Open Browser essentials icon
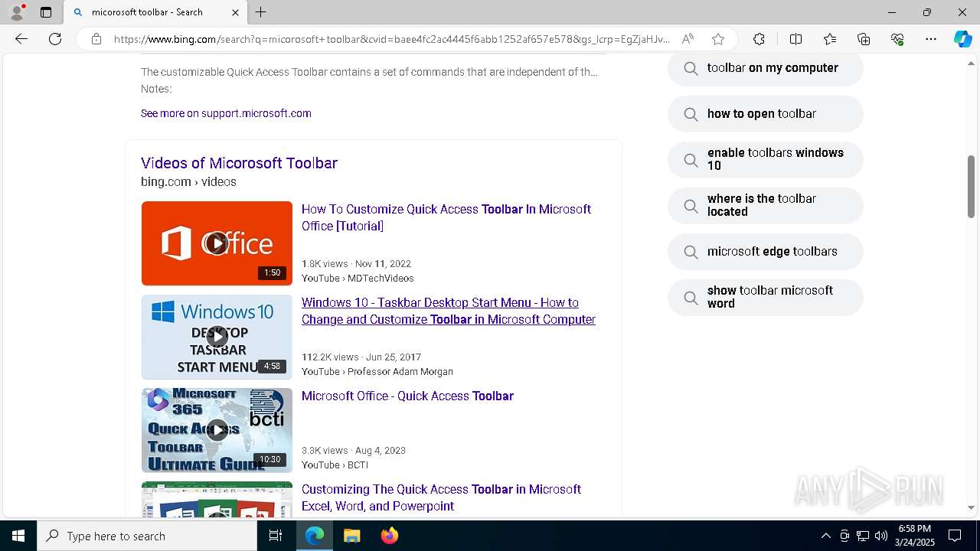This screenshot has height=551, width=980. (897, 39)
